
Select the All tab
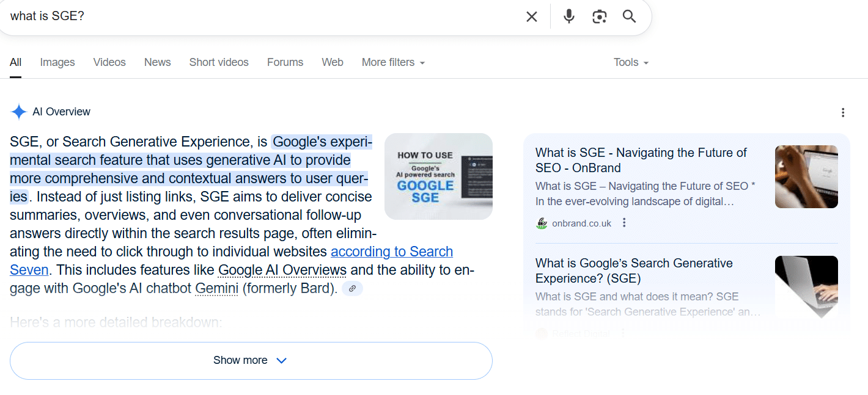coord(16,62)
